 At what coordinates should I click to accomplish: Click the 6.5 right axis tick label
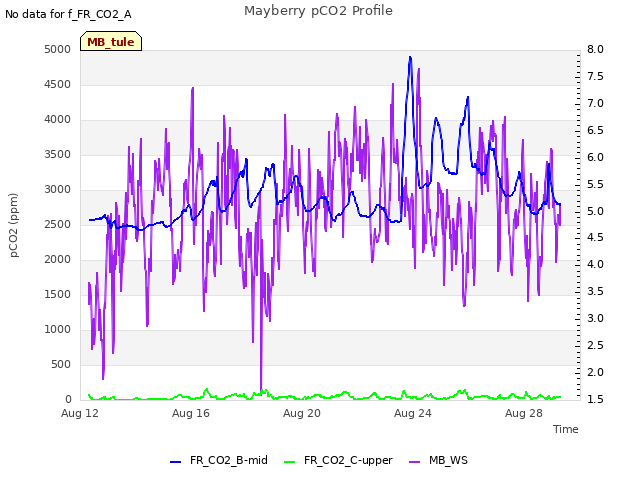pyautogui.click(x=595, y=130)
